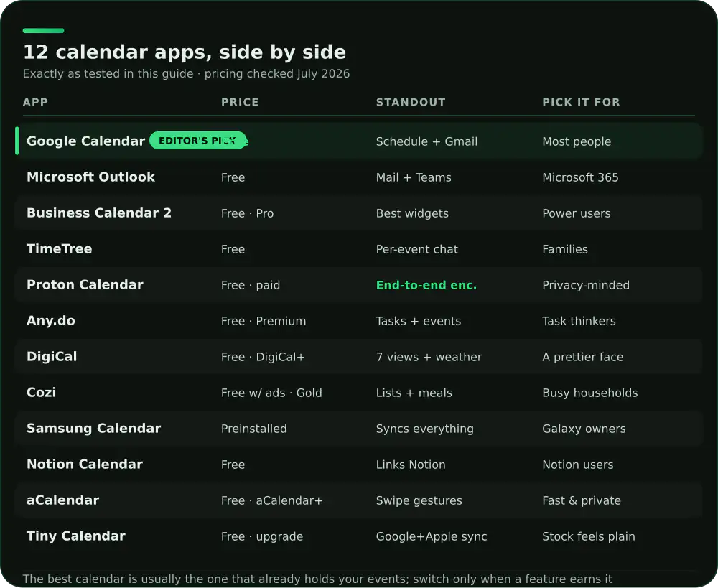The width and height of the screenshot is (718, 588).
Task: Click 'Best widgets' standout cell
Action: [412, 213]
